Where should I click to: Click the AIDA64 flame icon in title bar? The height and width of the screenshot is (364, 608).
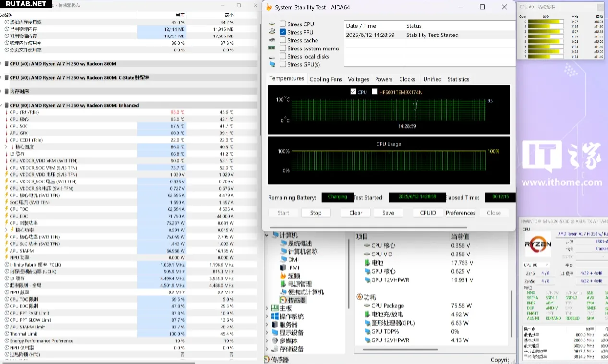269,7
